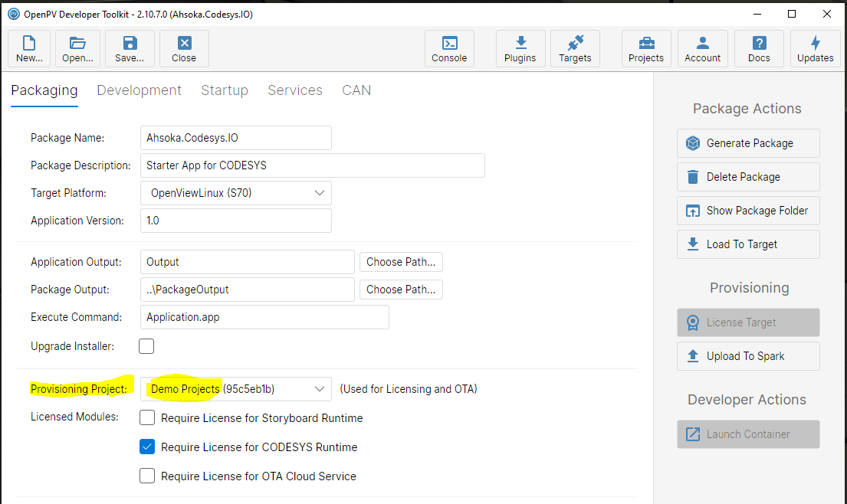Screen dimensions: 847x504
Task: Focus the Package Description field
Action: [x=312, y=165]
